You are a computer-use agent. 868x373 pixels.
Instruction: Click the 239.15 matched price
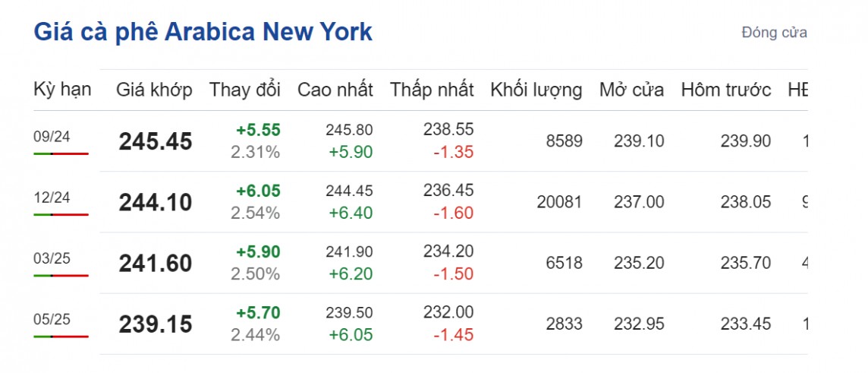pos(156,324)
